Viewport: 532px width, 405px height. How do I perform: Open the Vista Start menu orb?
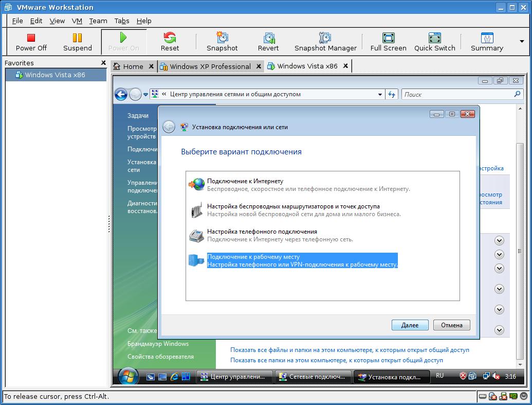click(x=128, y=376)
